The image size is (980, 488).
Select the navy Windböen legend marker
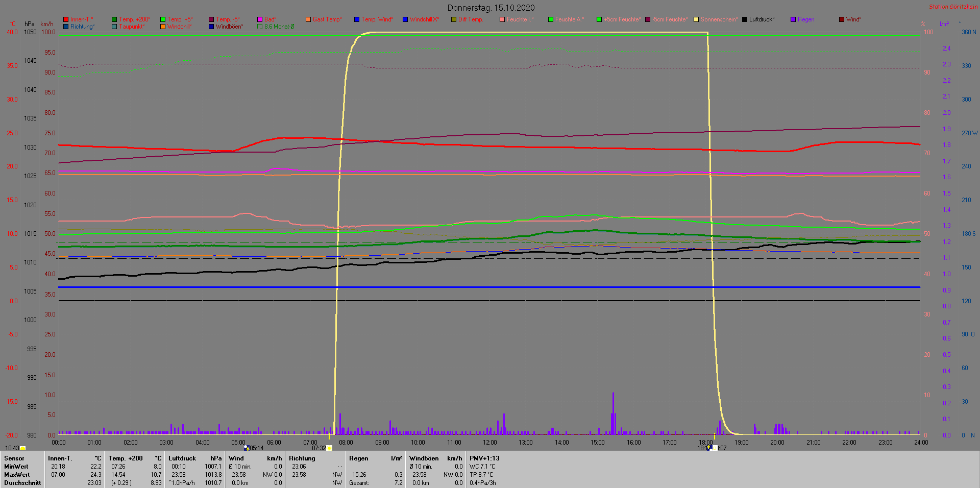pos(211,27)
